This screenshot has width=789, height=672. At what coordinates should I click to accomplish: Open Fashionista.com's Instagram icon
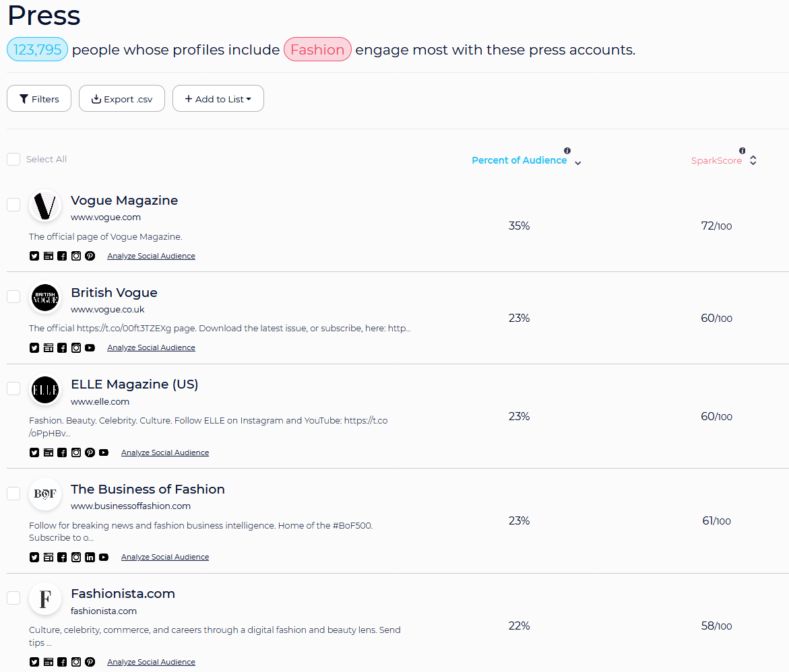[76, 662]
